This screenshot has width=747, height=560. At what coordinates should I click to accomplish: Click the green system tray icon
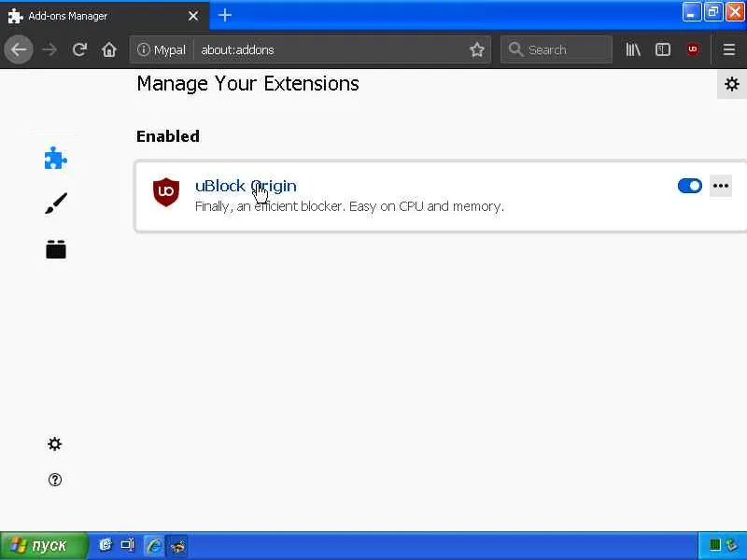tap(714, 545)
